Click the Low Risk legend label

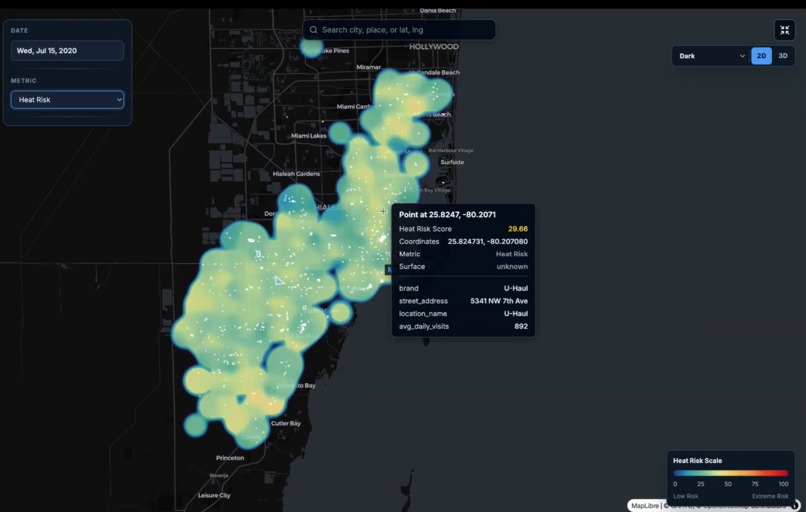686,496
